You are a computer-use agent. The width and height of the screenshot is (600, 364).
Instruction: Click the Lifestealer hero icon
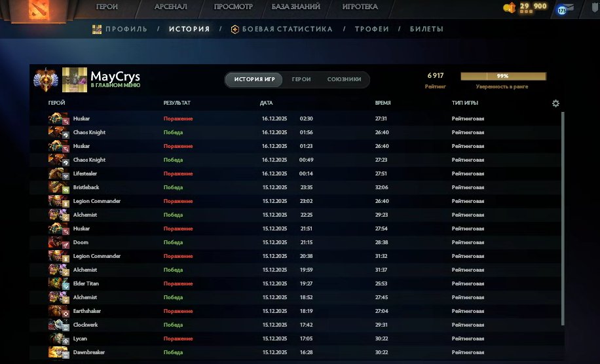[58, 173]
